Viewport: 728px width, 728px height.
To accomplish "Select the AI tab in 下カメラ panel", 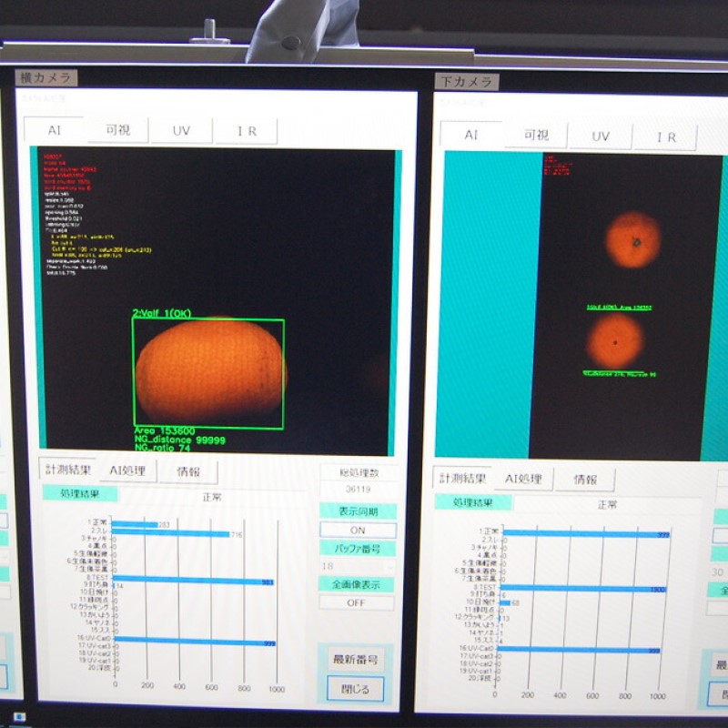I will (x=470, y=135).
